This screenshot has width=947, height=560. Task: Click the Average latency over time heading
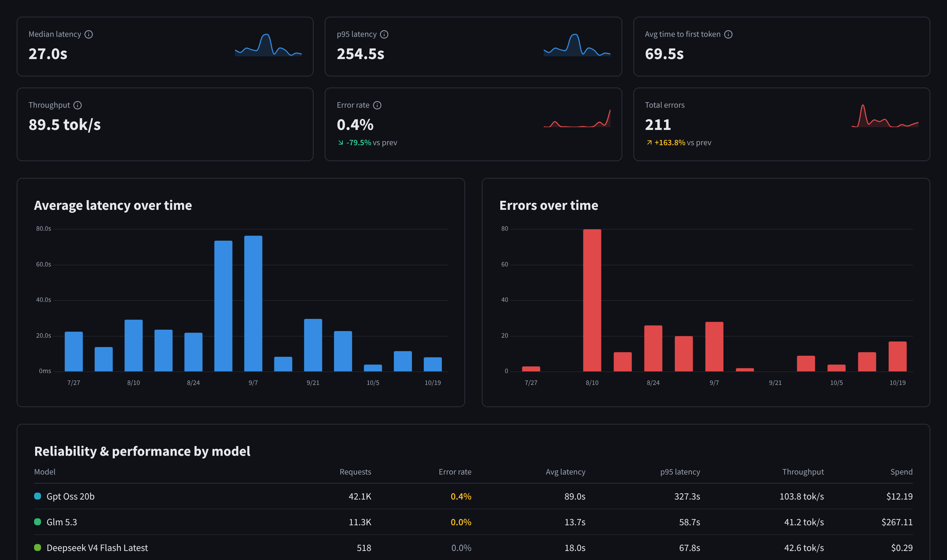pyautogui.click(x=113, y=205)
